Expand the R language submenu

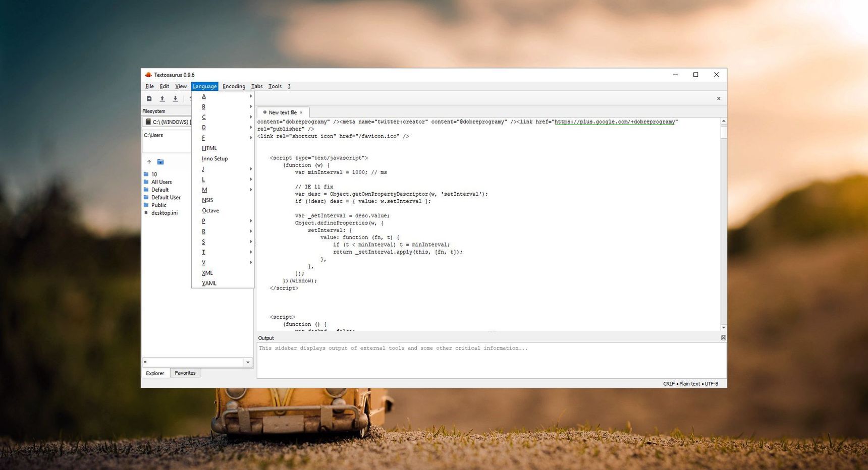223,231
